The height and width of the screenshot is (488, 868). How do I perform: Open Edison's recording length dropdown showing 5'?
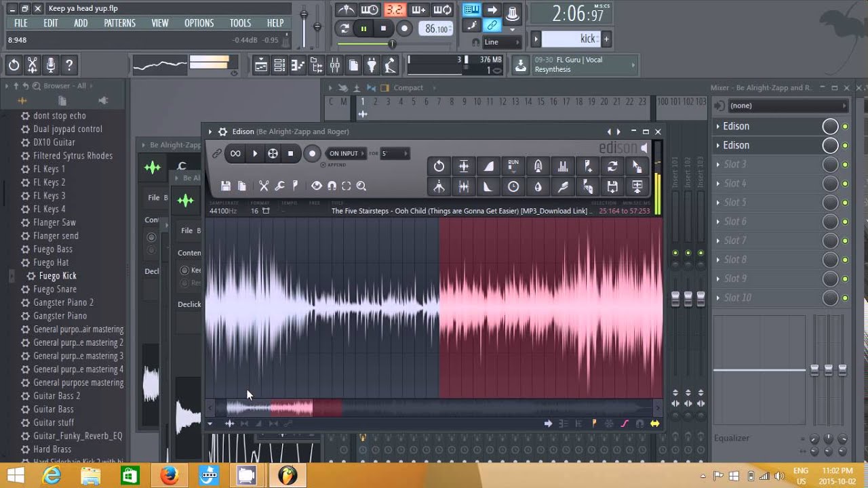(x=395, y=154)
